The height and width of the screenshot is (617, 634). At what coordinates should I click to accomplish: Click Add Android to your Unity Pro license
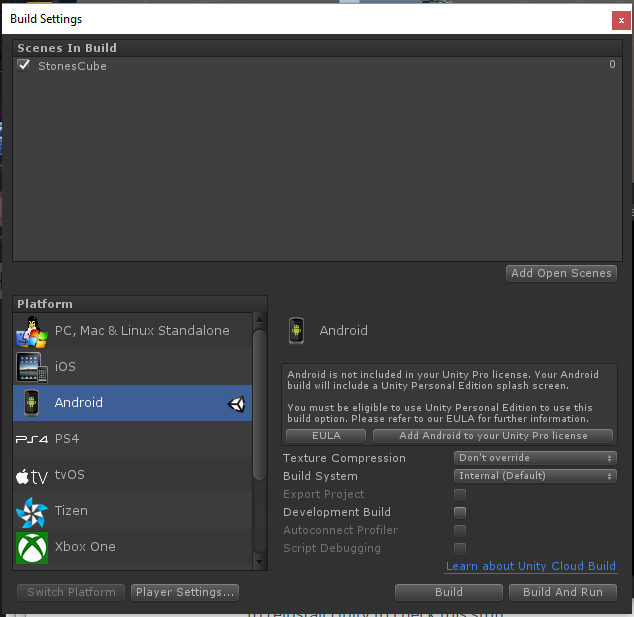(x=493, y=436)
